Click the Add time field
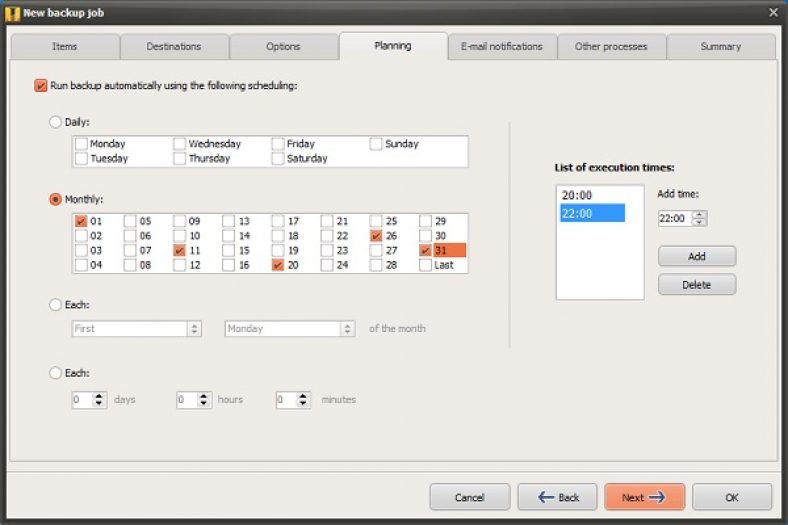This screenshot has width=788, height=525. pyautogui.click(x=675, y=219)
